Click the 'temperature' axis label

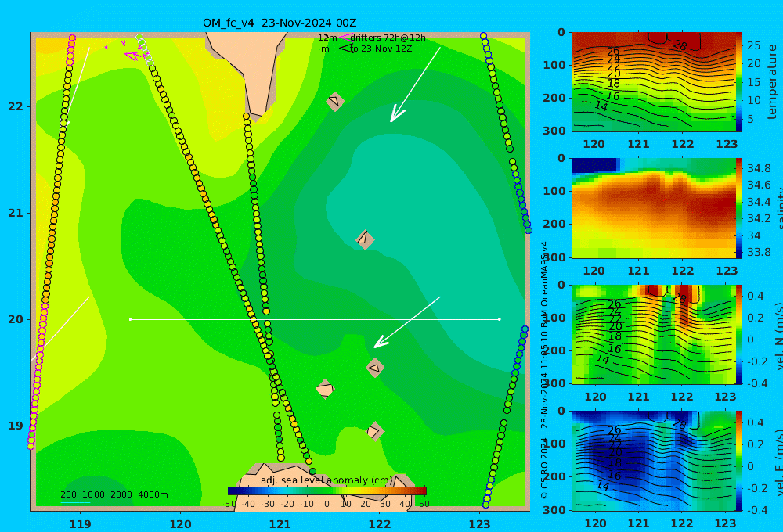click(x=772, y=82)
